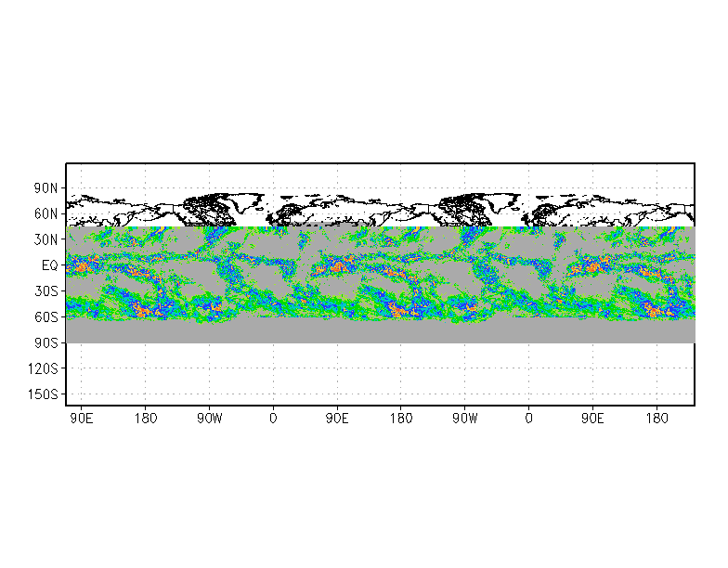Viewport: 728px width, 568px height.
Task: Click the 60N latitude axis label
Action: point(45,213)
